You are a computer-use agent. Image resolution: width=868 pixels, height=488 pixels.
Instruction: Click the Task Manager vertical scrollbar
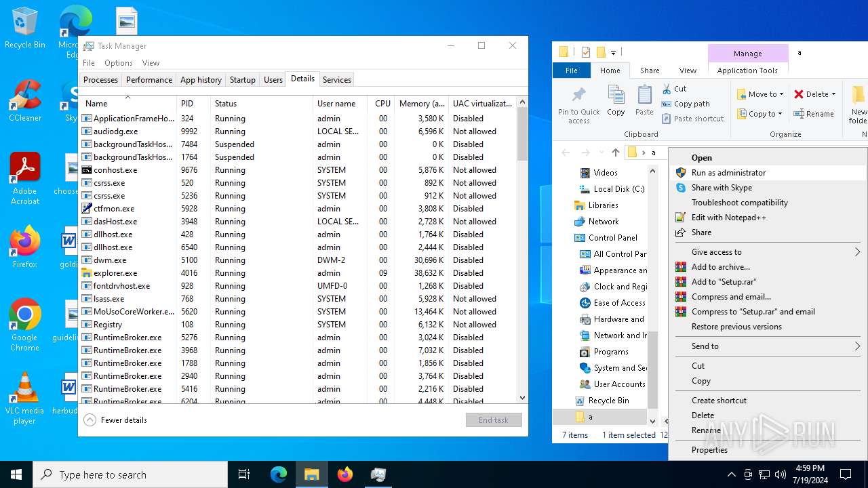click(522, 251)
